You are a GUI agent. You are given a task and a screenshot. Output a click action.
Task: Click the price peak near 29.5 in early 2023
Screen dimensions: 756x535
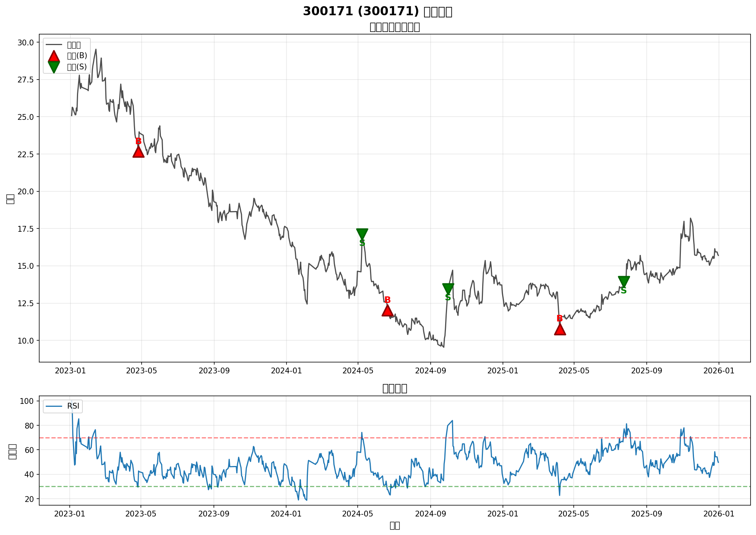96,49
